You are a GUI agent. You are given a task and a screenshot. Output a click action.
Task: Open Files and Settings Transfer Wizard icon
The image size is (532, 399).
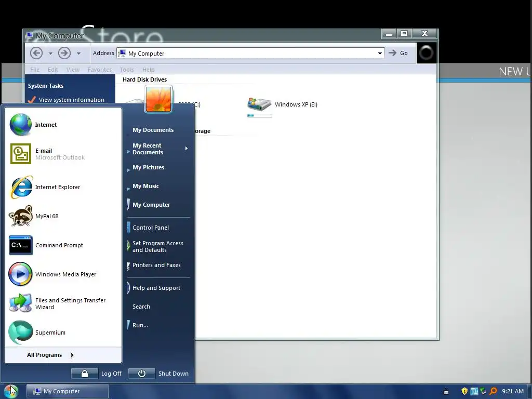tap(20, 303)
